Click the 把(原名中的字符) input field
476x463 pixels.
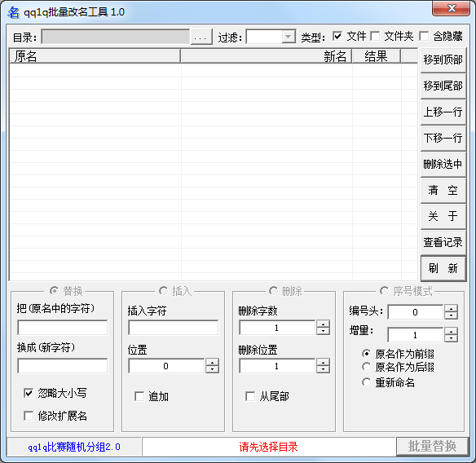[63, 328]
